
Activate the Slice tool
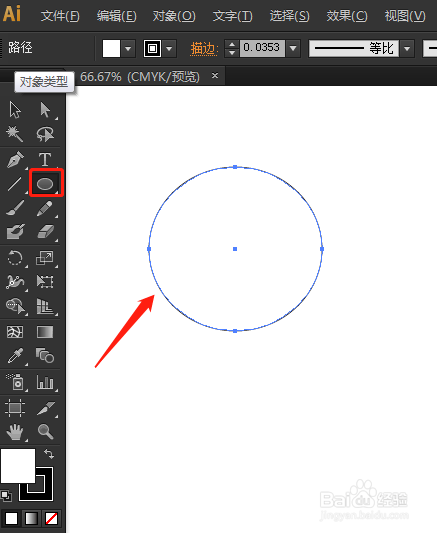[46, 408]
